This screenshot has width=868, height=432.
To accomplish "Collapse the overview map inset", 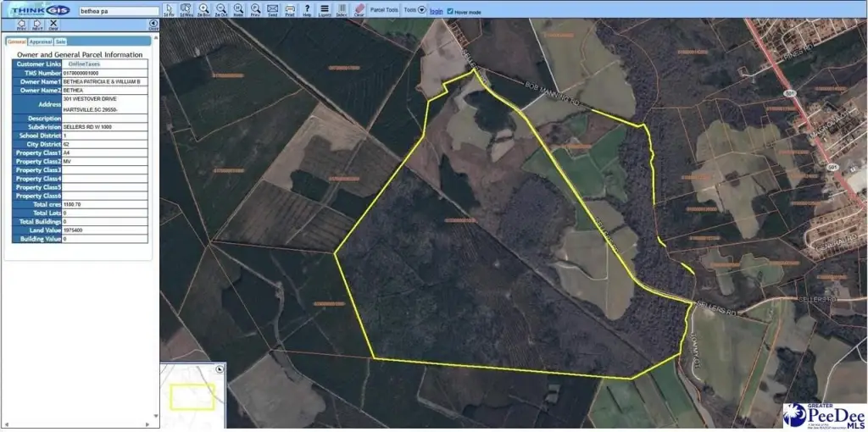I will click(220, 369).
